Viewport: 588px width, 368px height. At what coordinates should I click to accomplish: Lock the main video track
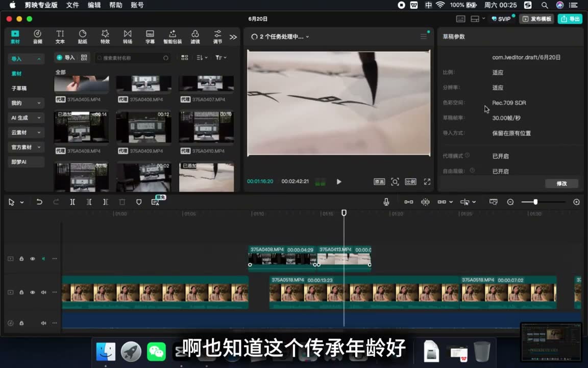(x=21, y=292)
